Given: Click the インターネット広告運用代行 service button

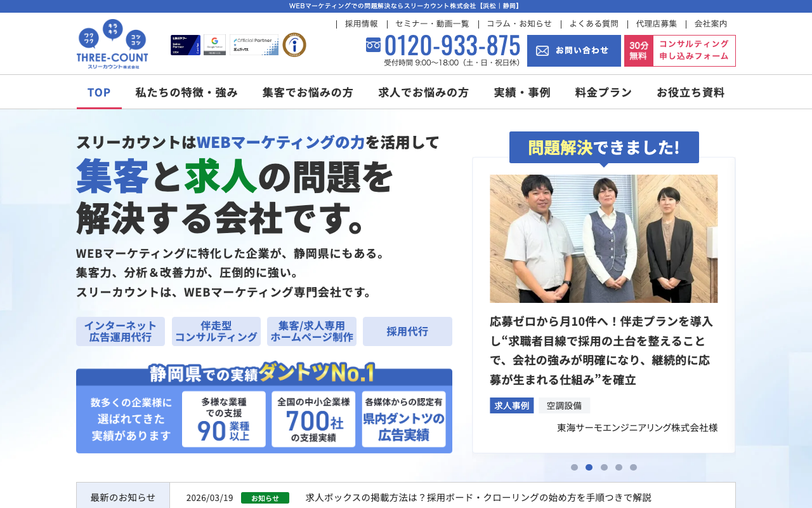Looking at the screenshot, I should click(x=121, y=331).
